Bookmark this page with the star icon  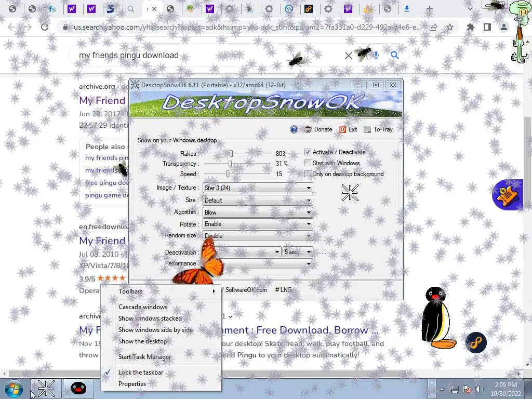pos(450,27)
